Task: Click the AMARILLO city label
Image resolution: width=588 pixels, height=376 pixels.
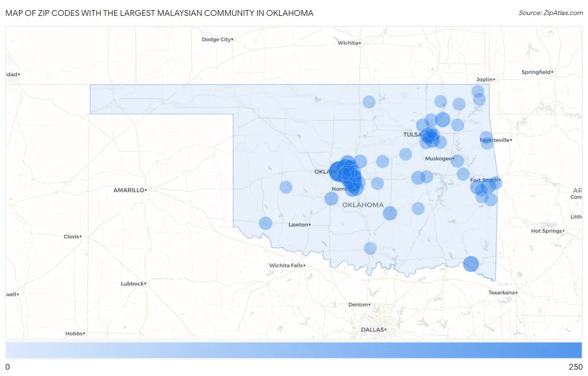Action: (x=129, y=190)
